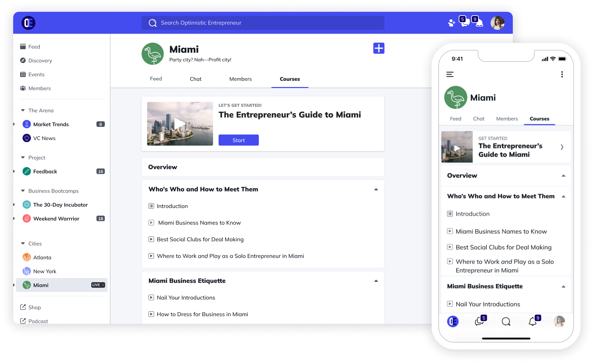Collapse phone Who's Who and How to Meet Them
594x364 pixels.
coord(563,197)
